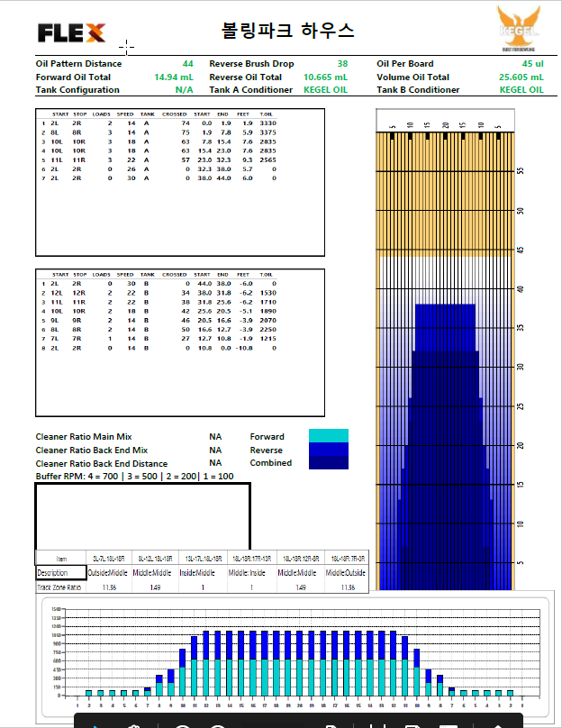Click the 'Forward' legend label
The image size is (562, 728).
point(267,437)
